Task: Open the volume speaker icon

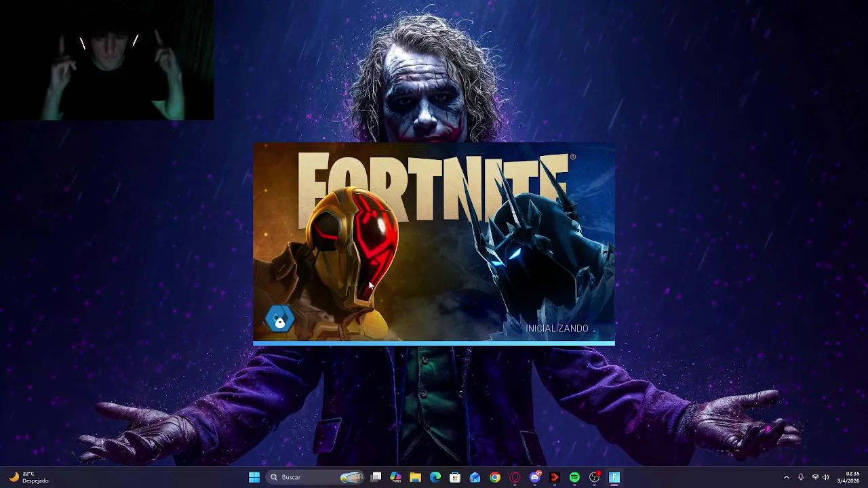Action: coord(826,477)
